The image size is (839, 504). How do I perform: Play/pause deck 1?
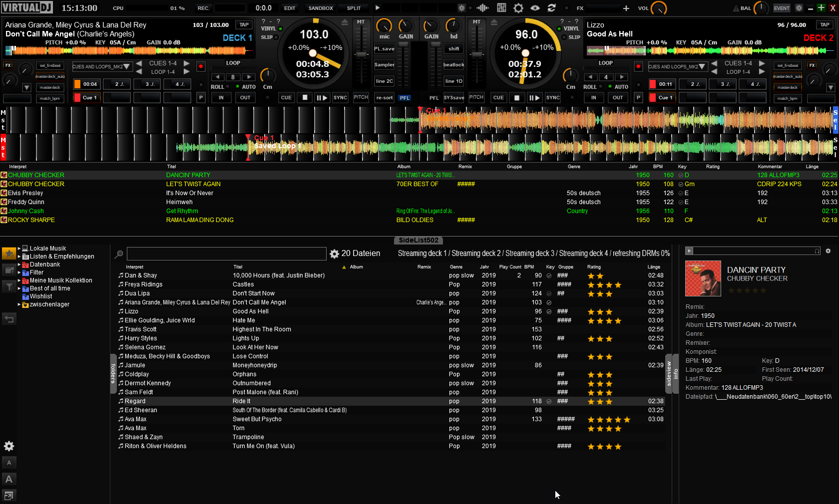point(322,98)
